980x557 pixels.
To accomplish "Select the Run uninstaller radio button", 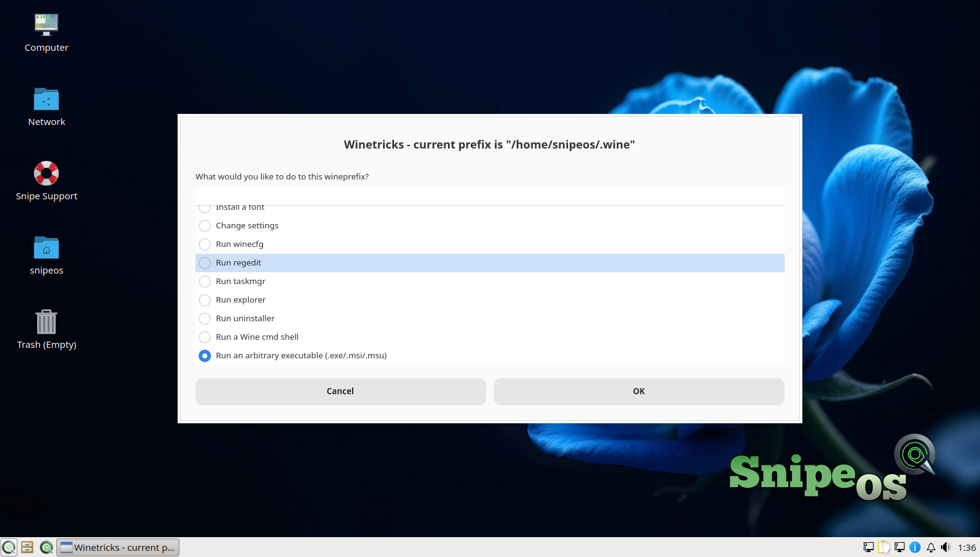I will 205,319.
